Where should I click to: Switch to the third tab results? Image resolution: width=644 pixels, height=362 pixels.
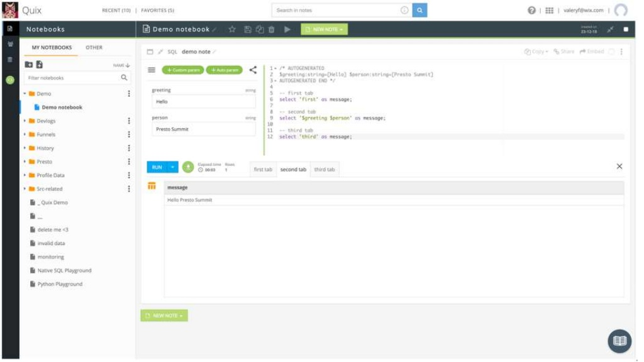click(x=325, y=170)
